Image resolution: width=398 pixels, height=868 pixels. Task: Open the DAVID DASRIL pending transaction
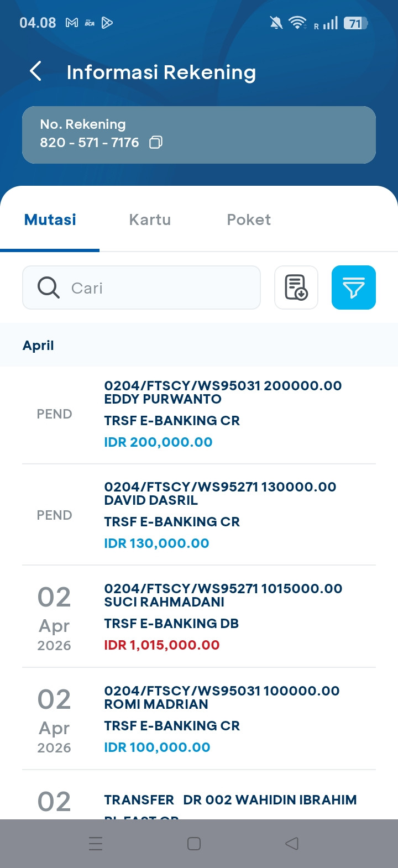tap(199, 515)
